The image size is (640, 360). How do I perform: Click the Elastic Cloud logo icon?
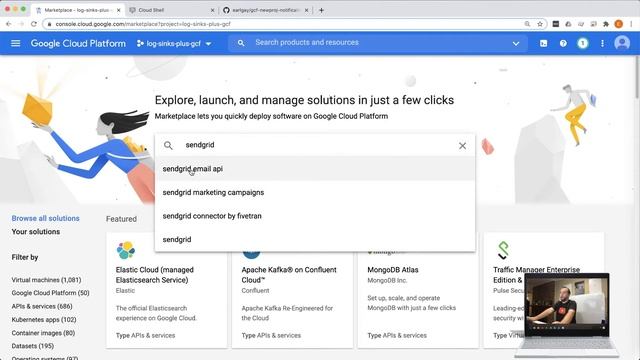coord(126,250)
